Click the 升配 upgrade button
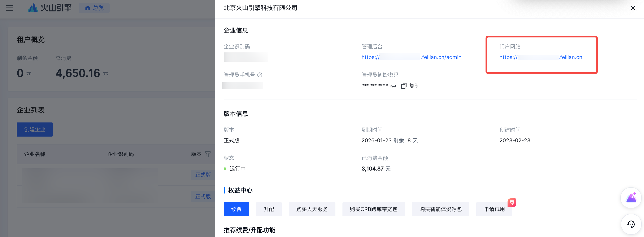This screenshot has width=644, height=237. [x=269, y=209]
